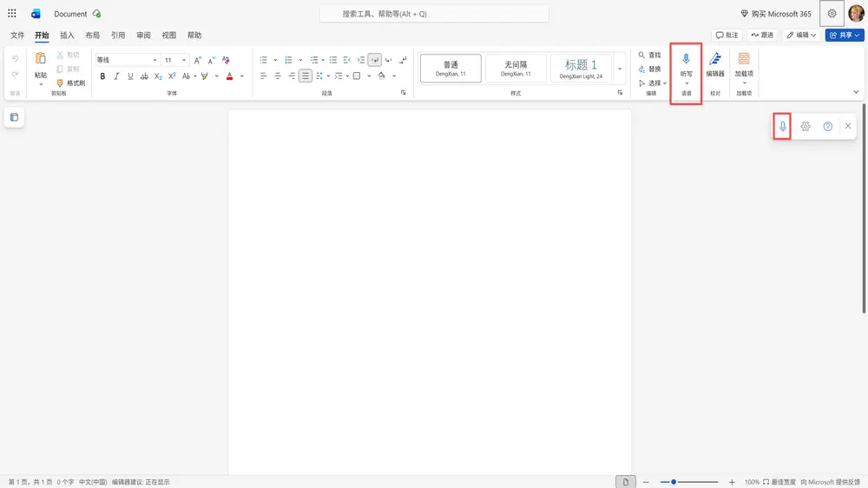Switch to the 插入 (Insert) tab
Screen dimensions: 868x488
[x=67, y=35]
